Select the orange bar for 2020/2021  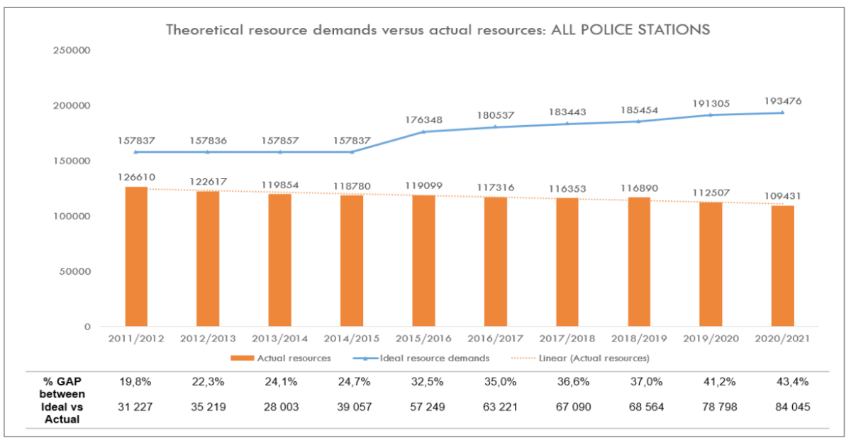pos(782,266)
